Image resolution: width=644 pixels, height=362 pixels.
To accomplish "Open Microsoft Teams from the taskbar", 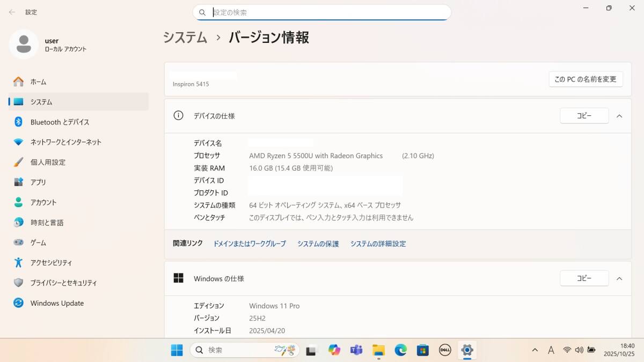I will (x=356, y=350).
